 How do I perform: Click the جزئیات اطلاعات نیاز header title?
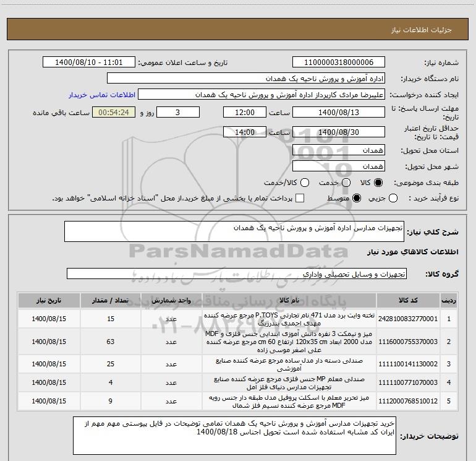click(422, 30)
